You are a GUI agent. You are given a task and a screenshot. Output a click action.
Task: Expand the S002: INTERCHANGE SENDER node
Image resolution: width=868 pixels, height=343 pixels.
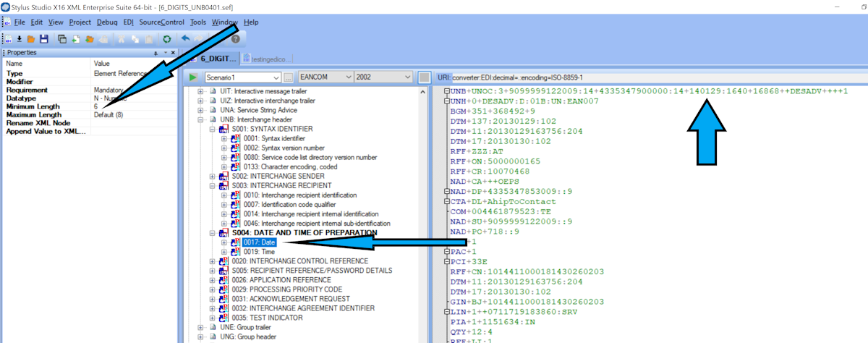pos(213,176)
